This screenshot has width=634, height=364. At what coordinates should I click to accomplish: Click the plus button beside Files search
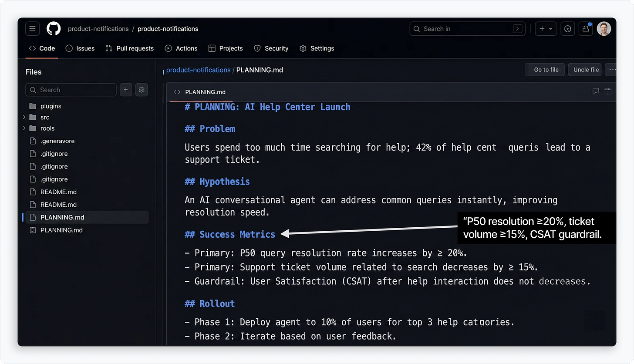coord(126,90)
